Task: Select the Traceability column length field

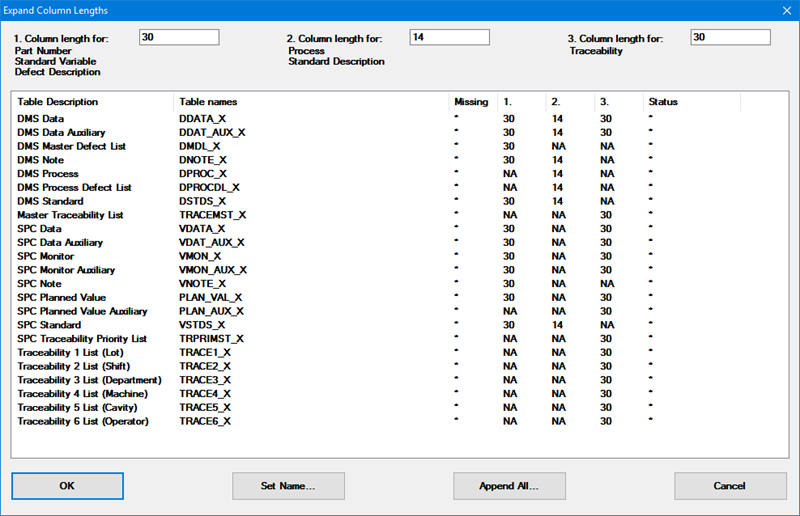Action: [x=730, y=37]
